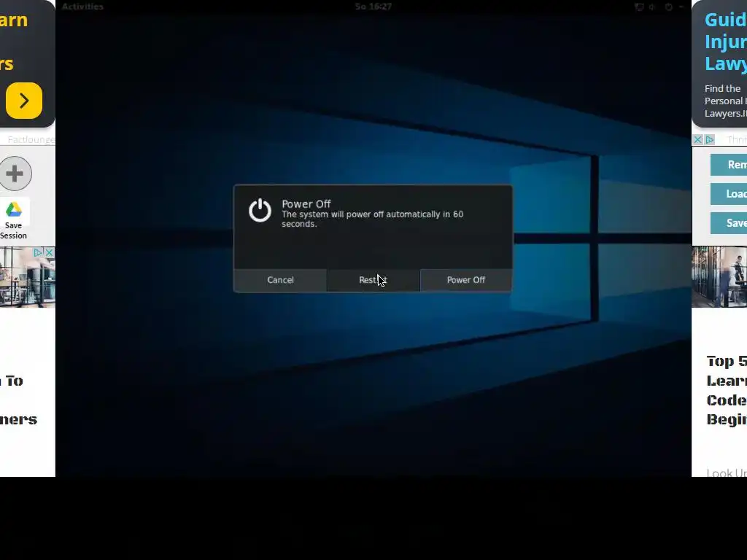The image size is (747, 560).
Task: Click the gray plus circle icon
Action: pos(15,174)
